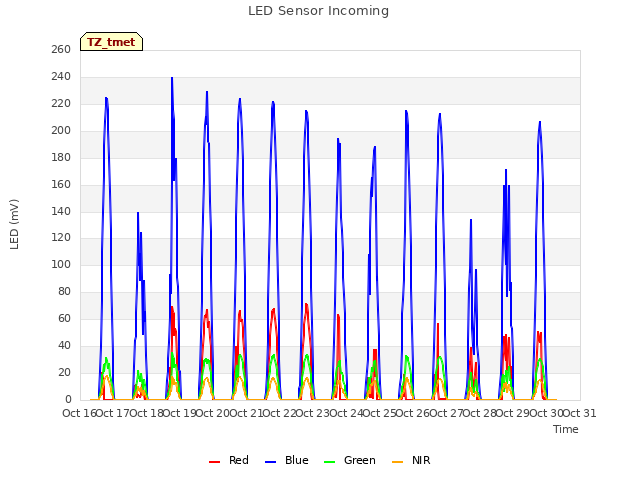
Task: Select the Time x-axis label
Action: tap(566, 429)
